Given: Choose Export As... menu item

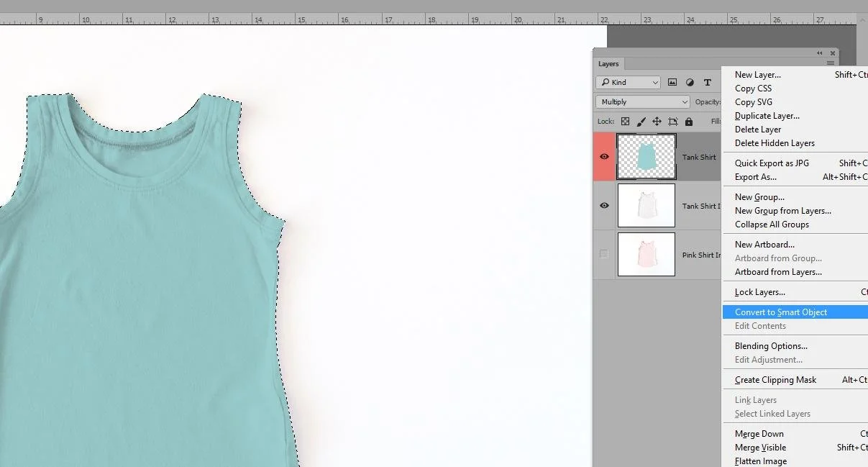Looking at the screenshot, I should pos(756,177).
